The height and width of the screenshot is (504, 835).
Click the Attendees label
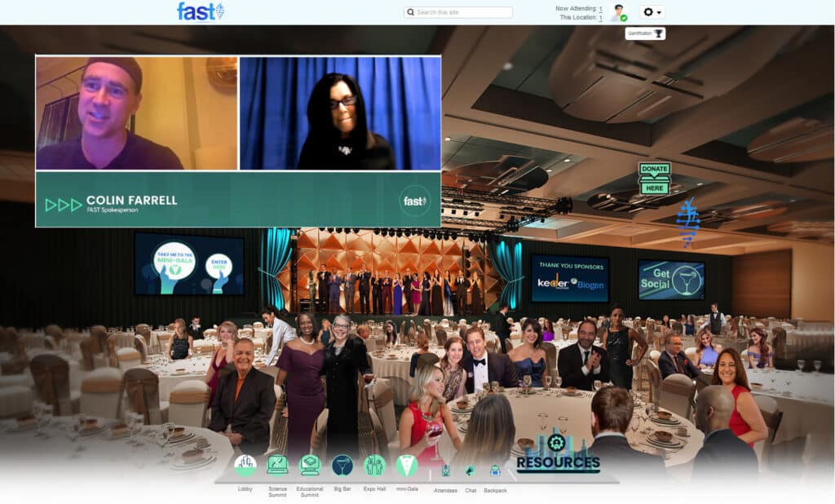[x=446, y=491]
